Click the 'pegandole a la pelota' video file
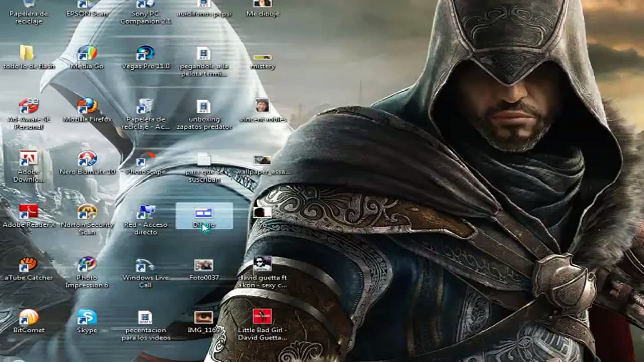This screenshot has width=644, height=362. [x=204, y=53]
